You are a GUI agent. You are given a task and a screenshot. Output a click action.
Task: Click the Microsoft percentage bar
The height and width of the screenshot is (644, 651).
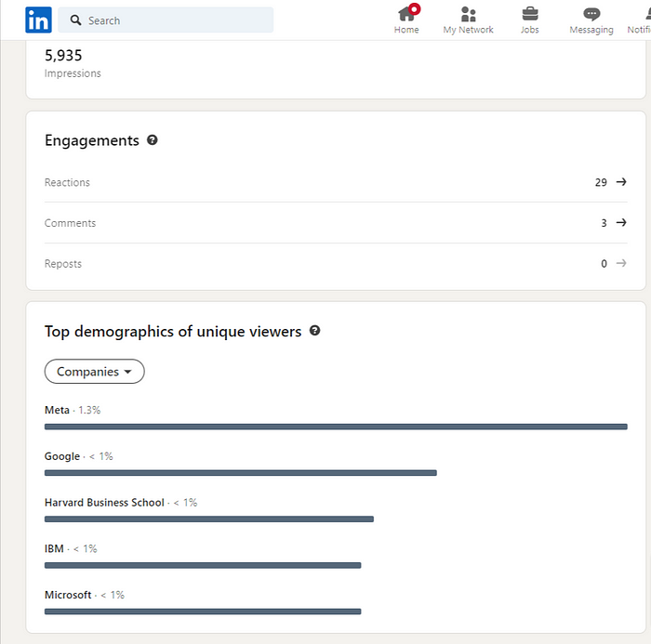[203, 611]
